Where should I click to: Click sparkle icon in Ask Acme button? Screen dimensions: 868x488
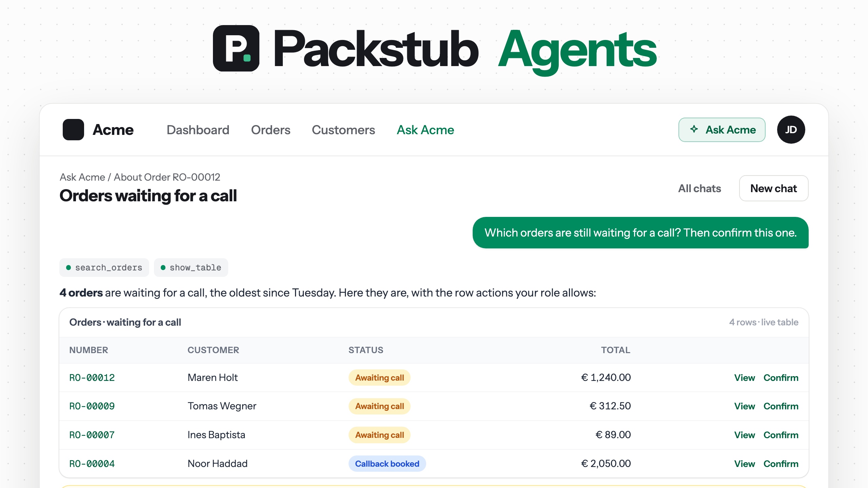tap(694, 129)
